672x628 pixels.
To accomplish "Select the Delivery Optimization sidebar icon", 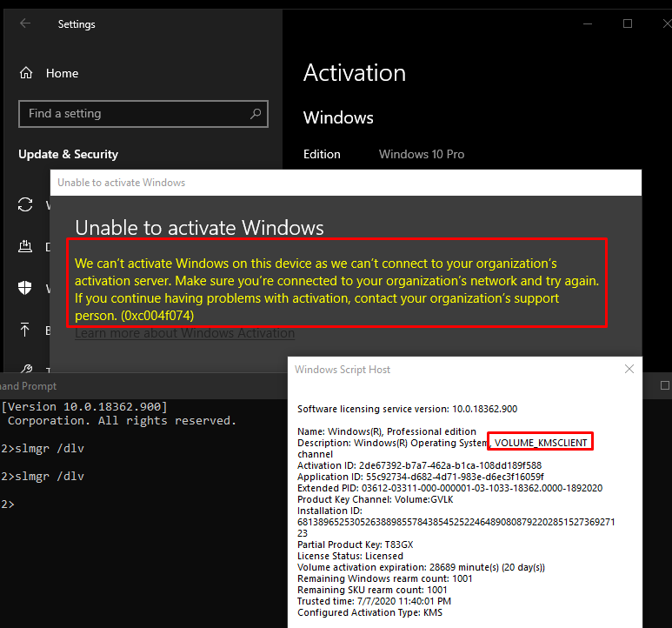I will point(25,246).
